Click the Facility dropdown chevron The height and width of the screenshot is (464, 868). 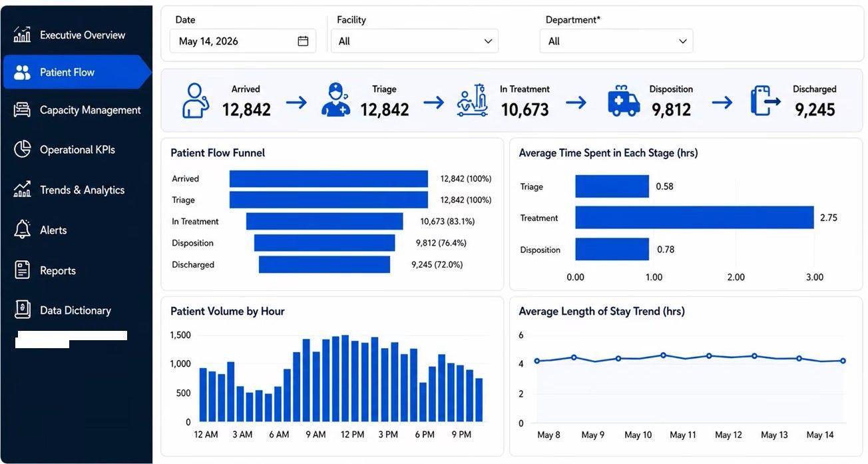488,41
